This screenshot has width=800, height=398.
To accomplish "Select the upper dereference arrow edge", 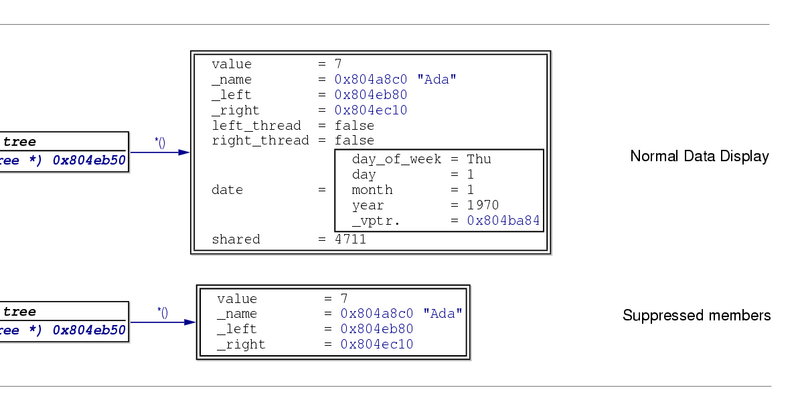I will pyautogui.click(x=160, y=152).
